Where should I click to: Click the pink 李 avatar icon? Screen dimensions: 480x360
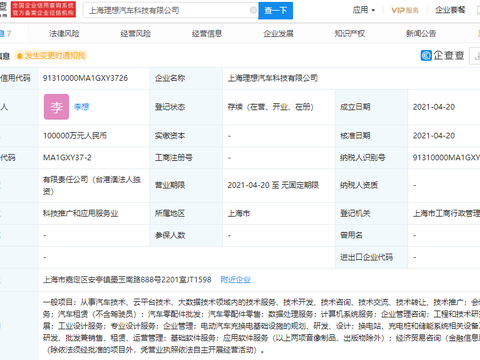56,107
